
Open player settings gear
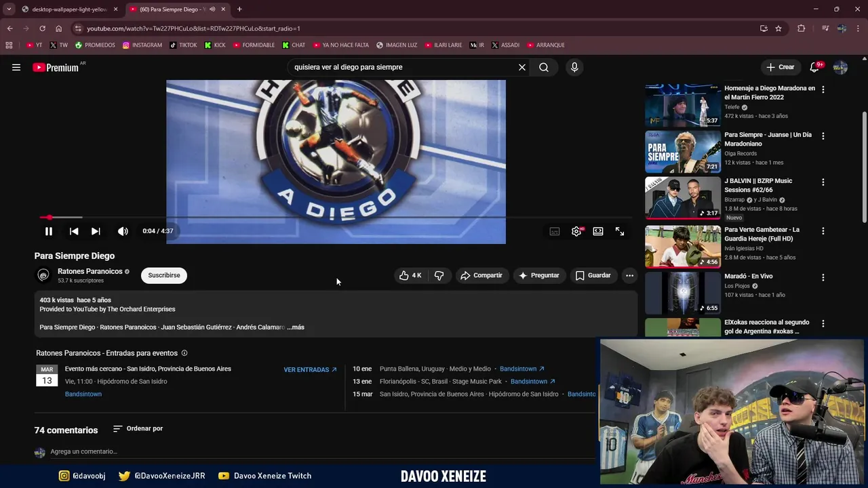576,231
